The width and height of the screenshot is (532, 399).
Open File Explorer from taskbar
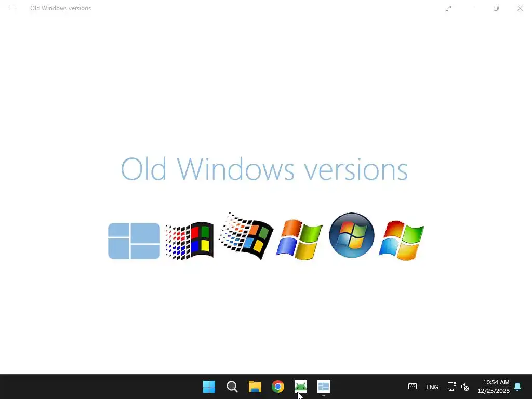pyautogui.click(x=255, y=387)
